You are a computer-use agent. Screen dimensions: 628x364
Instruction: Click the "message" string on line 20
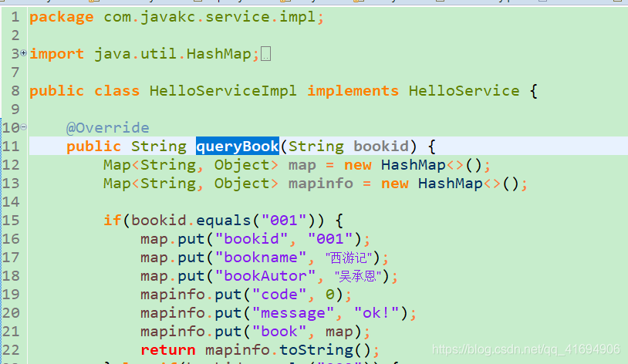292,313
